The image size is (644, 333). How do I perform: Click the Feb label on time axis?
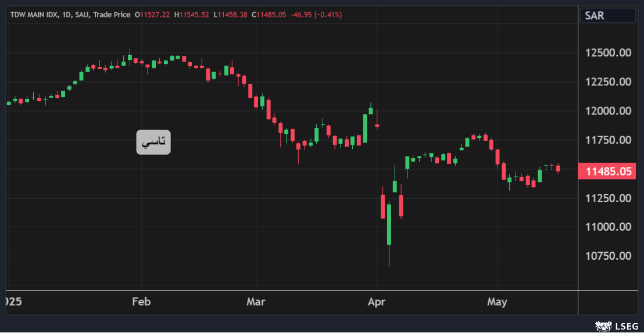[x=141, y=302]
